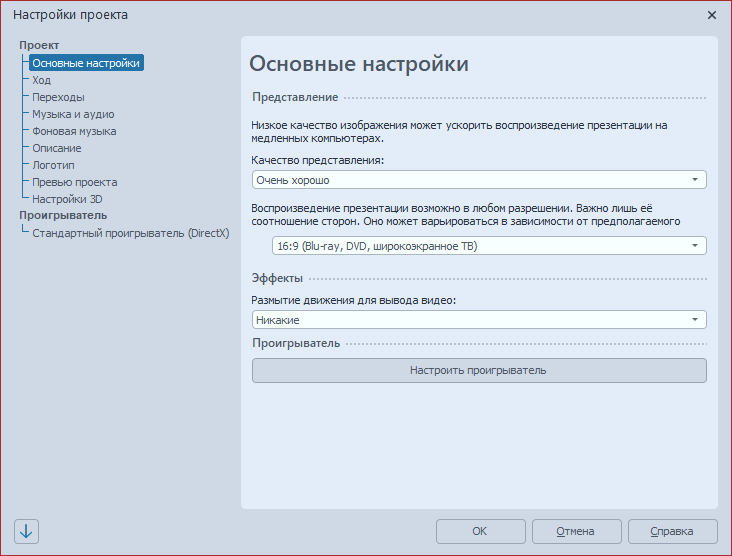Select Настройки 3D in the tree
732x556 pixels.
pos(67,199)
